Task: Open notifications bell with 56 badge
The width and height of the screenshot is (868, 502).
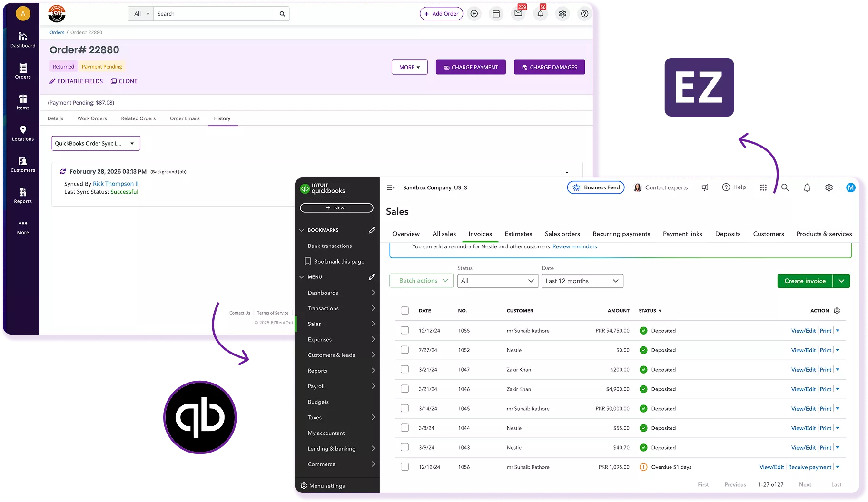Action: click(541, 14)
